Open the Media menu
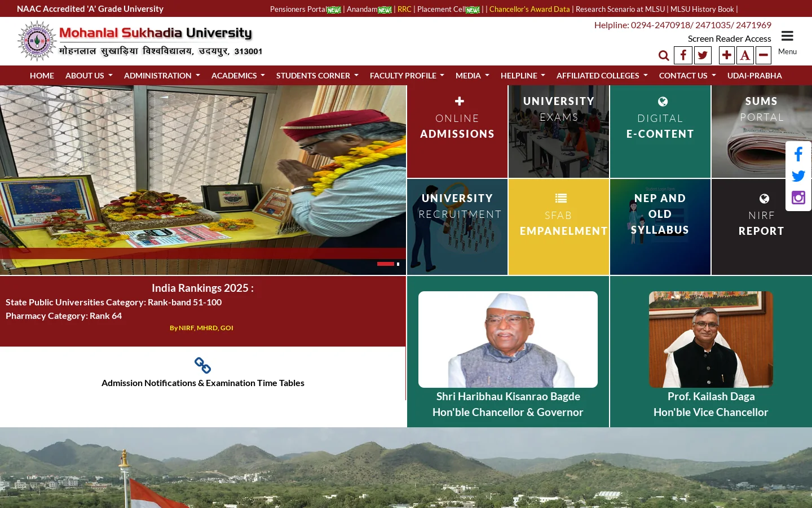The image size is (812, 508). pyautogui.click(x=473, y=76)
